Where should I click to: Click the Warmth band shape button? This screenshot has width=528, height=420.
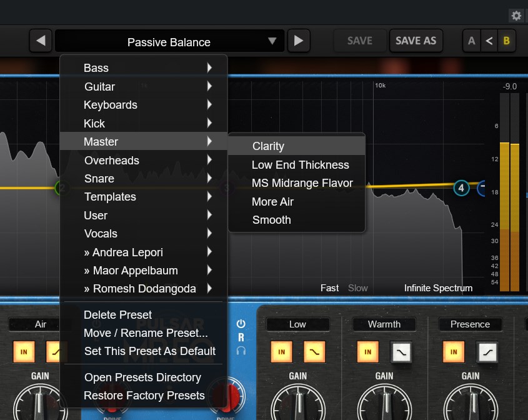coord(401,352)
